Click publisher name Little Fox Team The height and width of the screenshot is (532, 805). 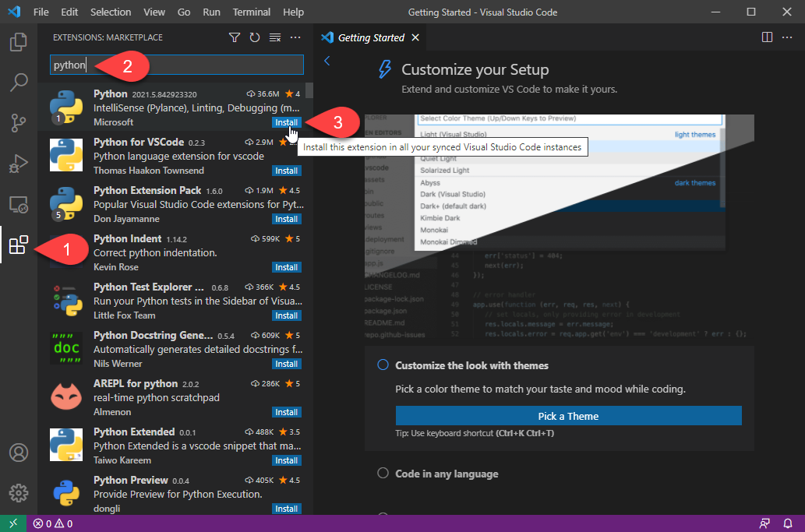click(124, 315)
